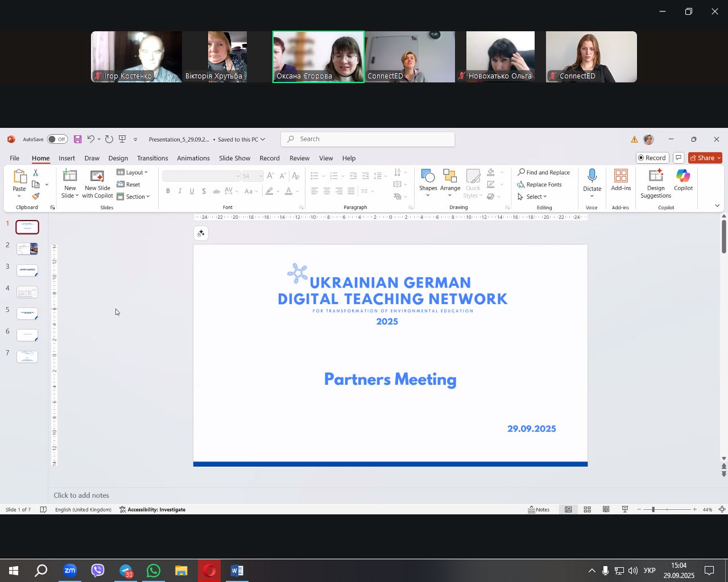Switch to Slide Sorter view

(587, 509)
